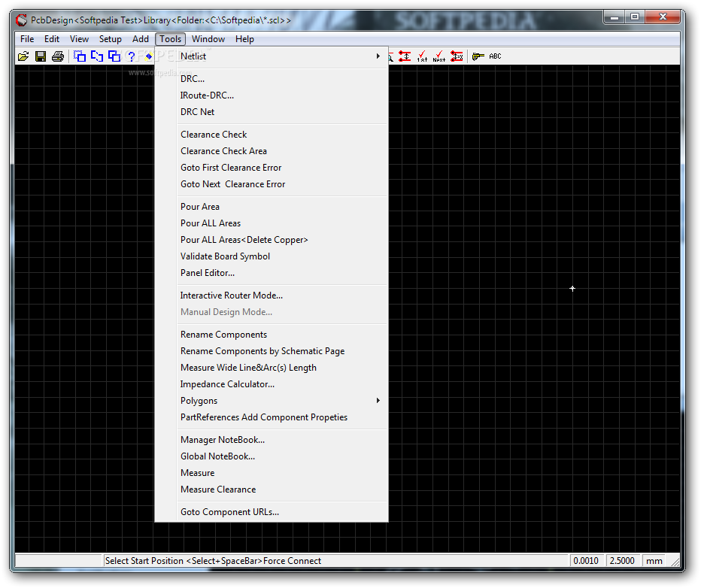The height and width of the screenshot is (588, 701).
Task: Click the window resize grip corner
Action: pos(675,562)
